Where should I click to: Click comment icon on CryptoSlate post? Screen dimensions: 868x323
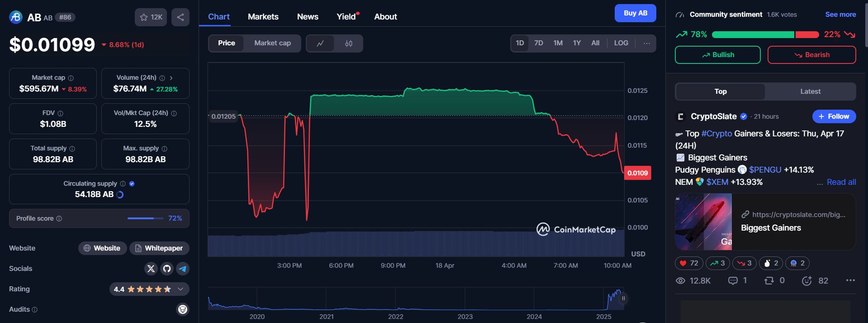pyautogui.click(x=733, y=281)
